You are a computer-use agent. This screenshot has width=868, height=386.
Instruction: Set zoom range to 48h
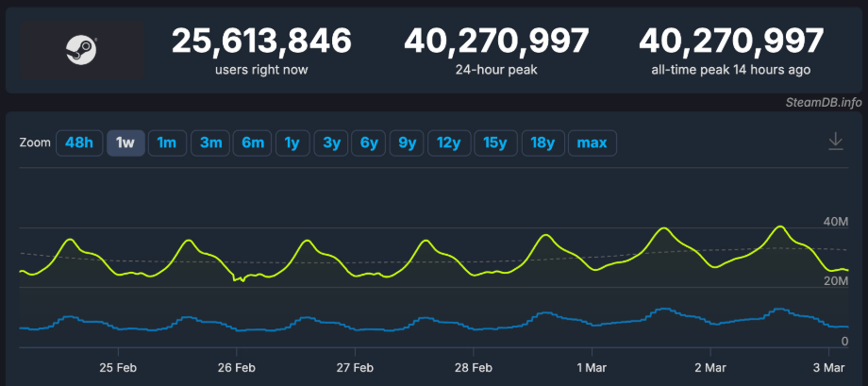tap(79, 143)
